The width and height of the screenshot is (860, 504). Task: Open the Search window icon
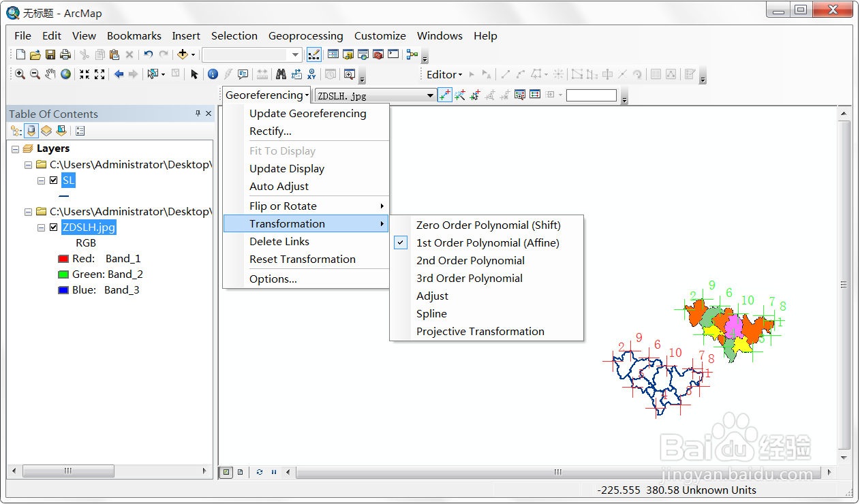coord(363,54)
